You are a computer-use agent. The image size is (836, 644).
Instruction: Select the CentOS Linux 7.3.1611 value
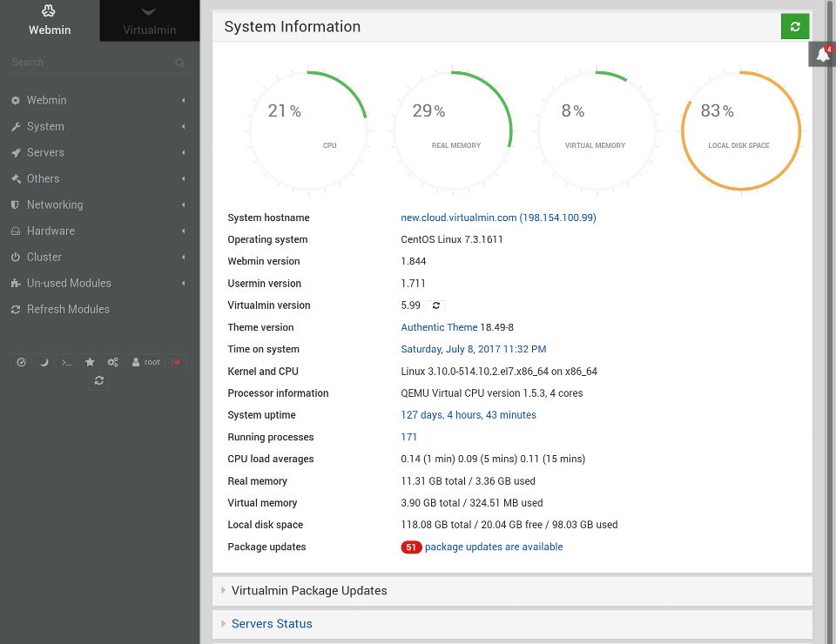(452, 239)
